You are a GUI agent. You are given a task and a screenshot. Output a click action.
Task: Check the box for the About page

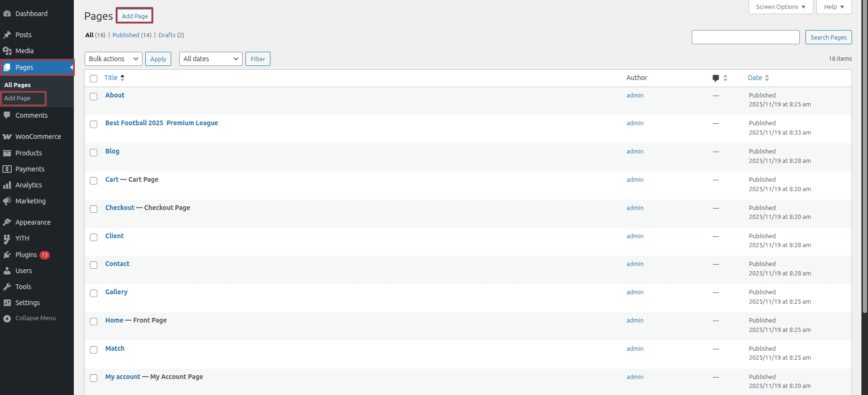(94, 97)
